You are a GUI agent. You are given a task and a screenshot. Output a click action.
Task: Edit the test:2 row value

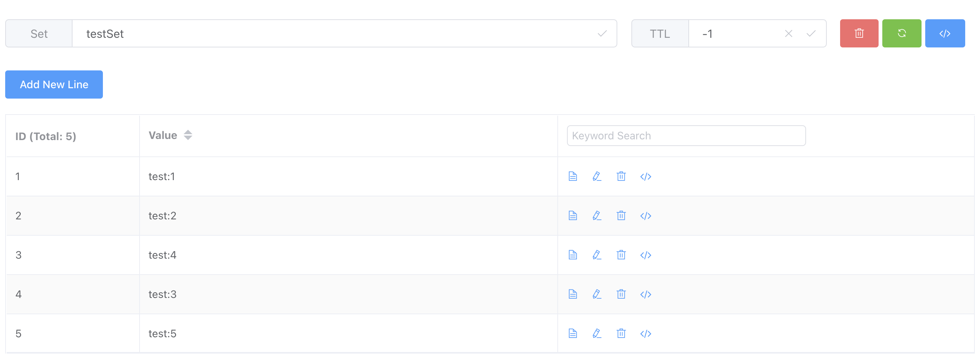click(x=597, y=216)
